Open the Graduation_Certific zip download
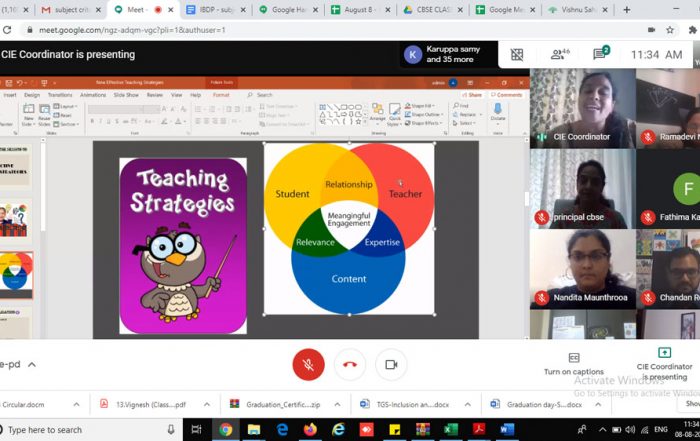 coord(275,404)
